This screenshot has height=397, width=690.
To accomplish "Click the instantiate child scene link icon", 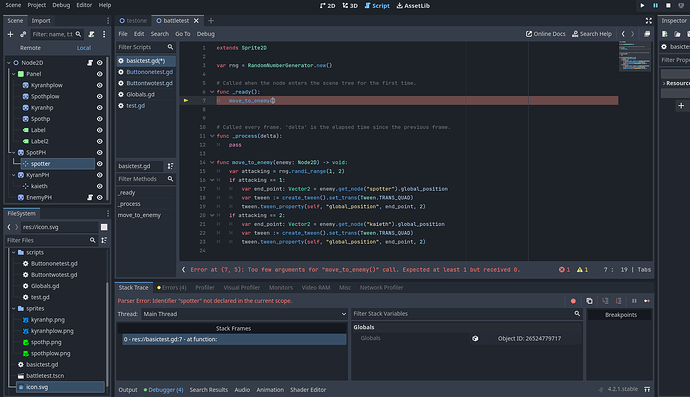I will pyautogui.click(x=23, y=34).
